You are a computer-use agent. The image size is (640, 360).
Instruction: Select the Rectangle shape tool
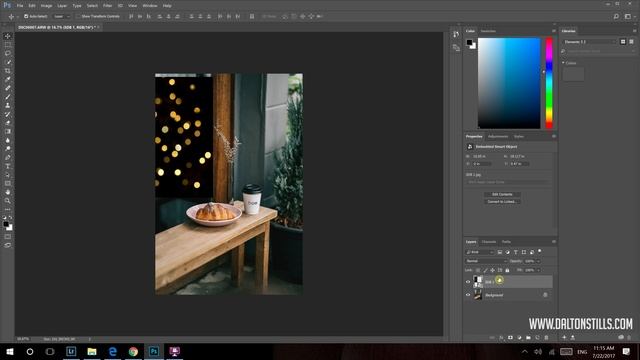point(7,183)
